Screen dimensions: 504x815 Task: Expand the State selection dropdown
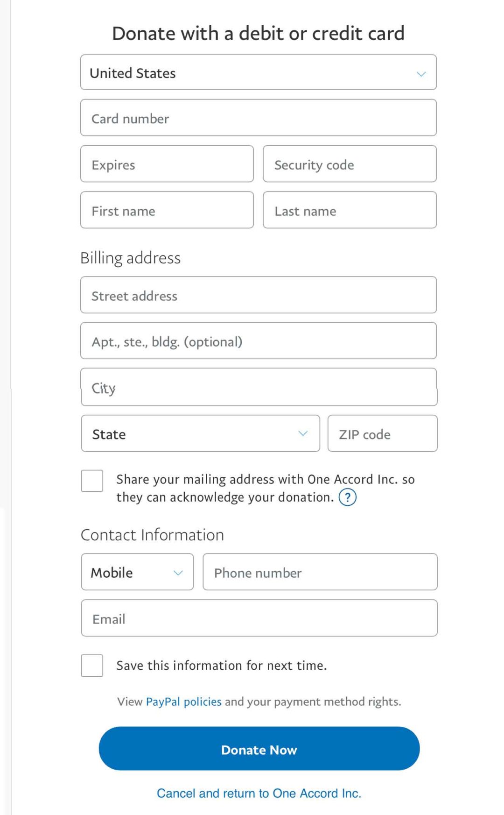click(x=201, y=433)
